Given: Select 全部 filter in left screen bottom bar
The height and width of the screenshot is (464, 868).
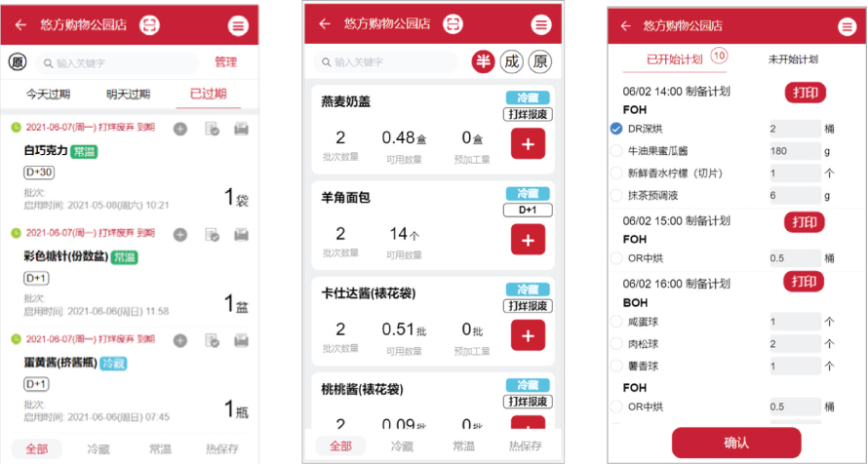Looking at the screenshot, I should point(36,448).
